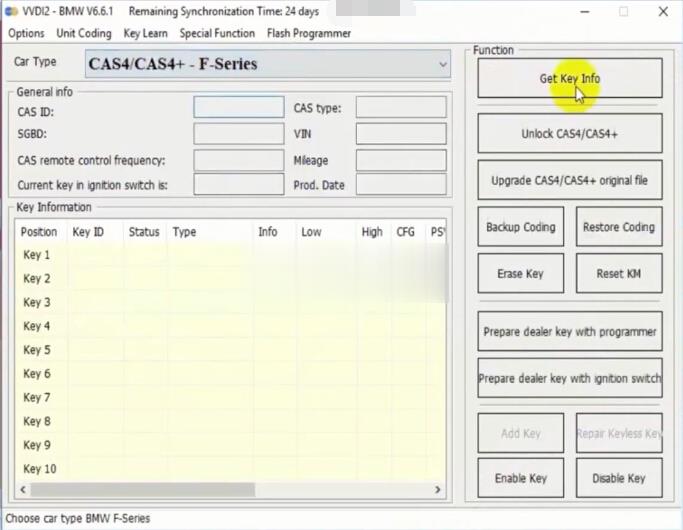
Task: Click the VIN field
Action: coord(401,134)
